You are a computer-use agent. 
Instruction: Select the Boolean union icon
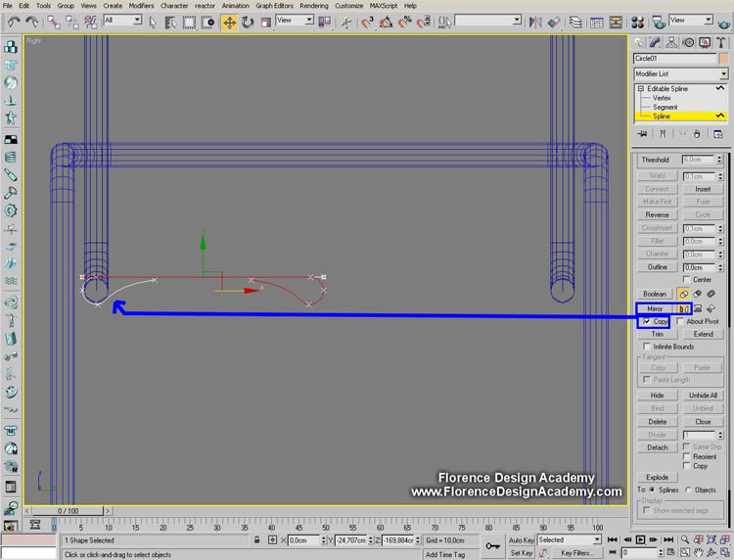683,294
